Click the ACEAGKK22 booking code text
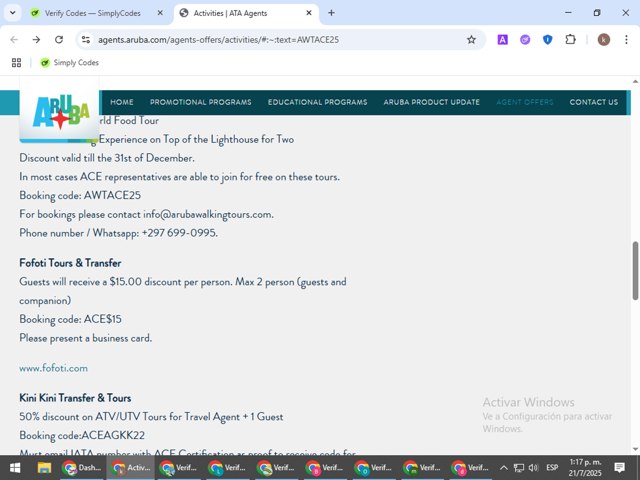 tap(113, 436)
